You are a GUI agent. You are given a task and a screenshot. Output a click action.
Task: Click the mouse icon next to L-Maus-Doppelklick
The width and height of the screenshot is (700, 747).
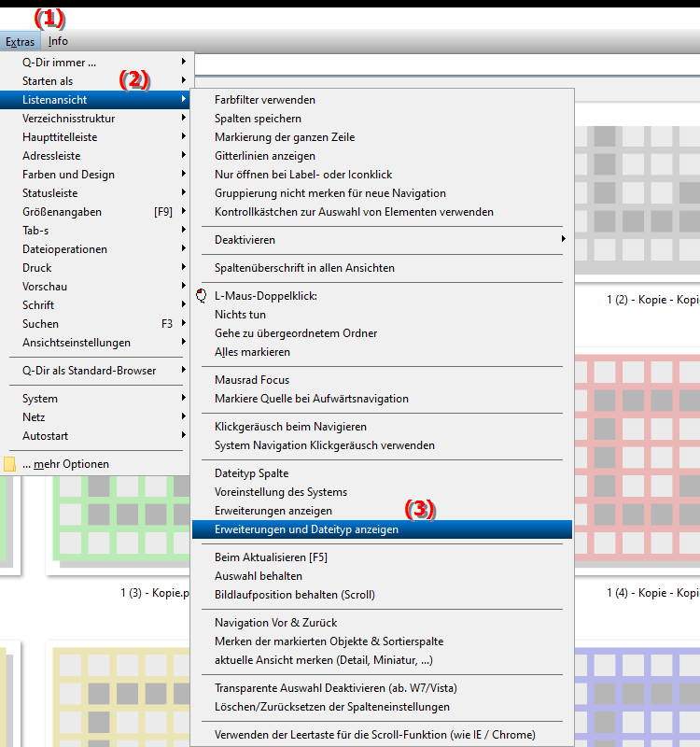[x=202, y=296]
